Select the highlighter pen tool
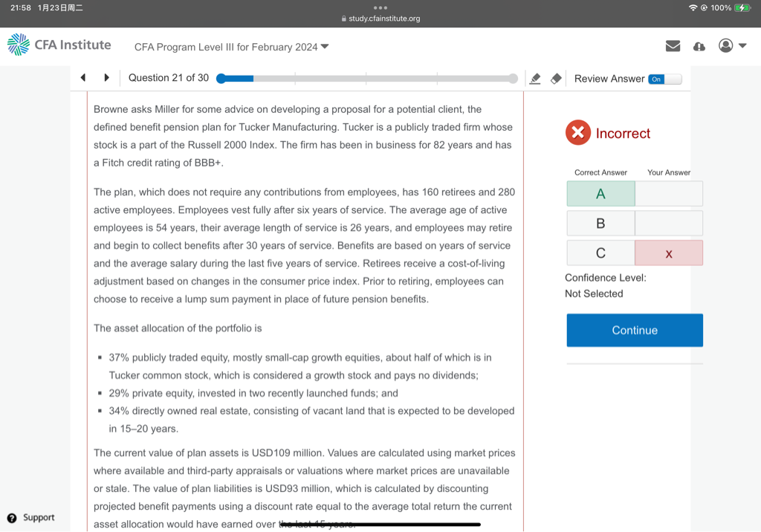 point(535,79)
